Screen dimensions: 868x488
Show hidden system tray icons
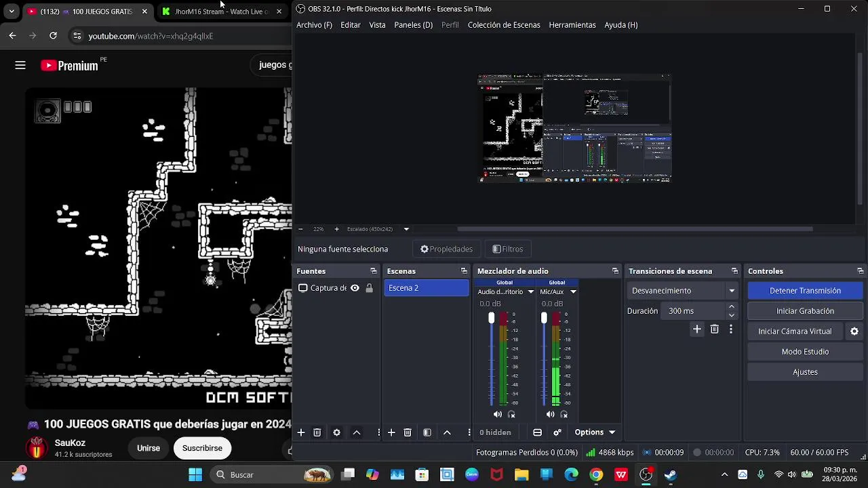(x=724, y=474)
